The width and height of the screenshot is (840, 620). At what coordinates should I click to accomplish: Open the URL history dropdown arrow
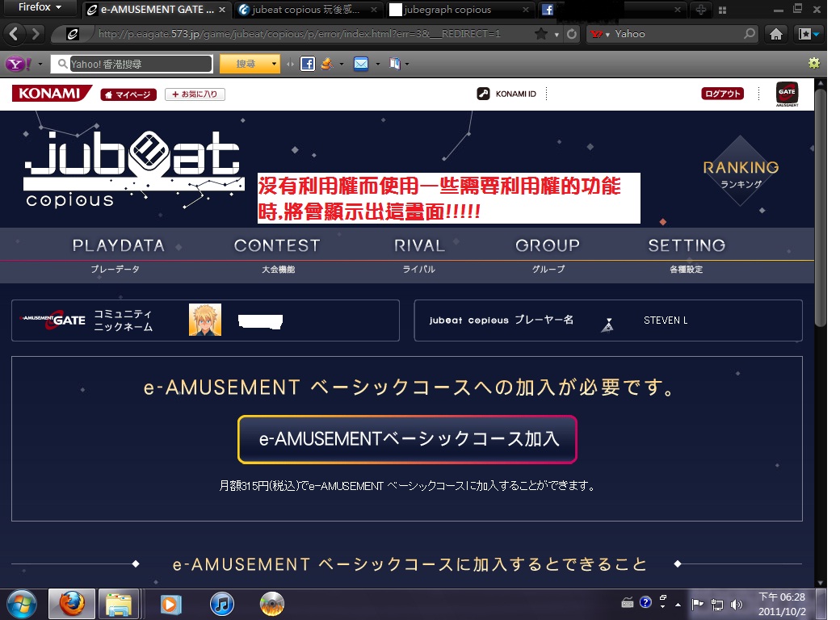click(x=556, y=35)
